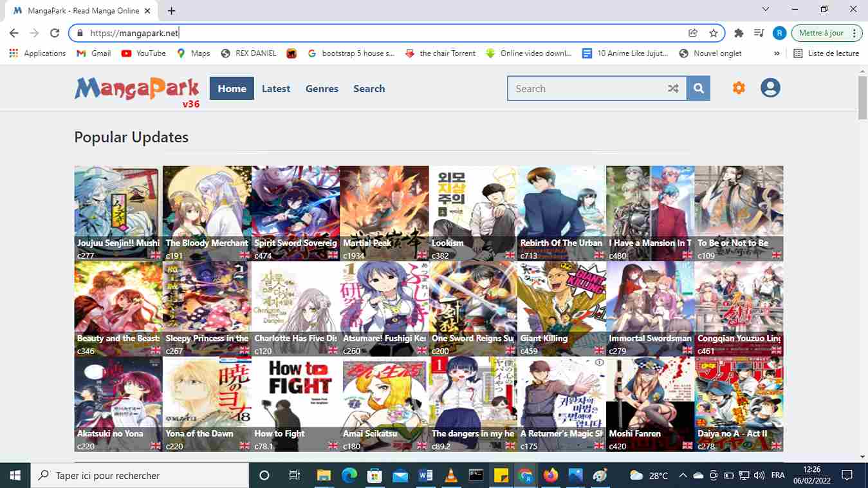This screenshot has width=868, height=488.
Task: Go back using browser back arrow
Action: (14, 33)
